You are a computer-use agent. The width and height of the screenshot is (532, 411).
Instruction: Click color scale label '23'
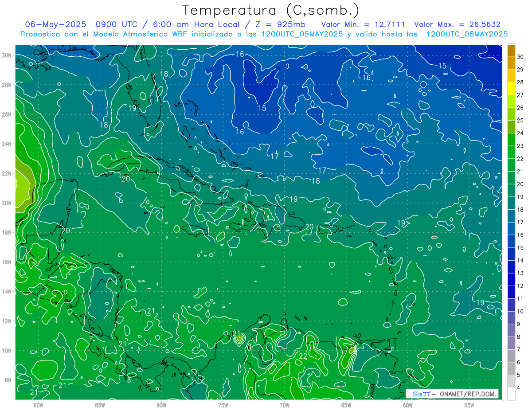tap(520, 146)
